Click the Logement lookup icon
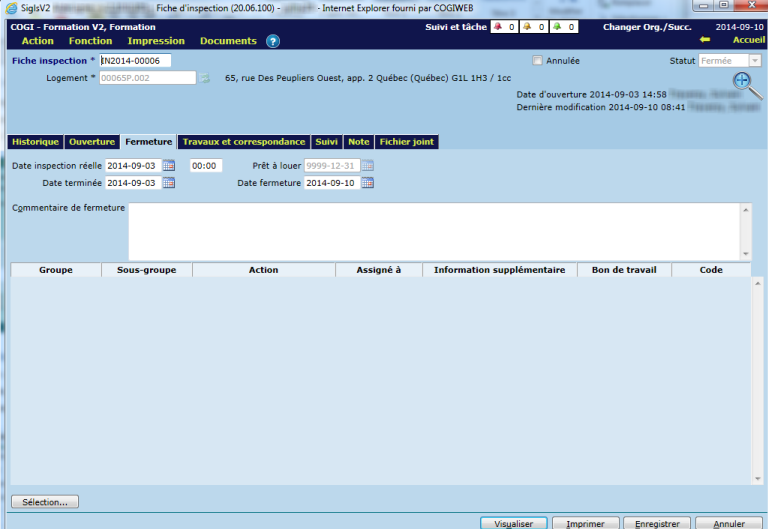Viewport: 768px width, 529px height. [205, 78]
